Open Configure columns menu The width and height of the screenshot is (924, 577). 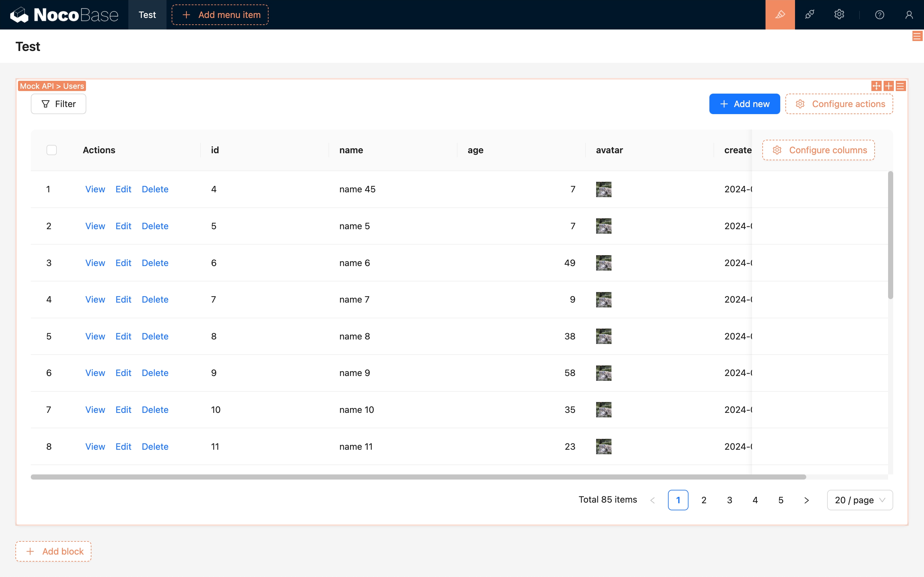point(818,150)
